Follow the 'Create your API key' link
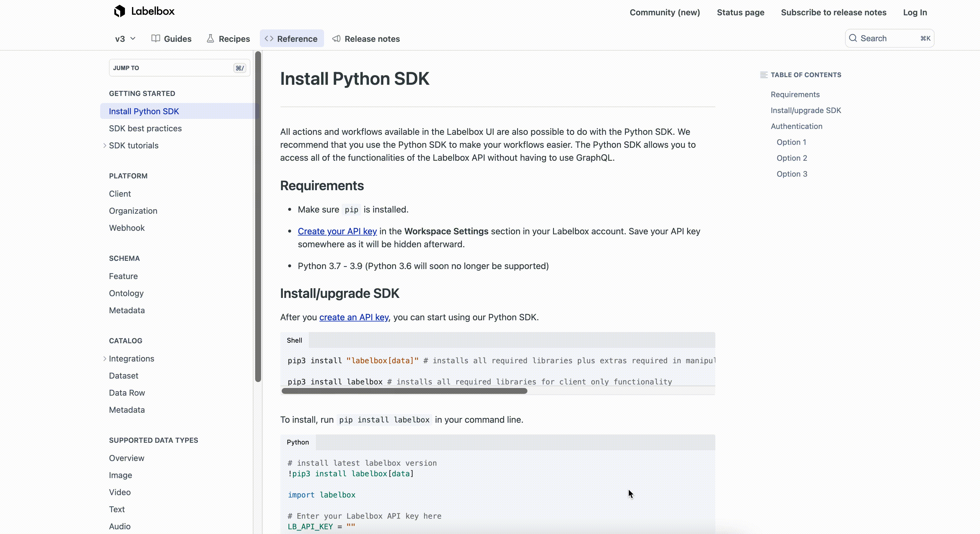Viewport: 980px width, 534px height. click(337, 231)
